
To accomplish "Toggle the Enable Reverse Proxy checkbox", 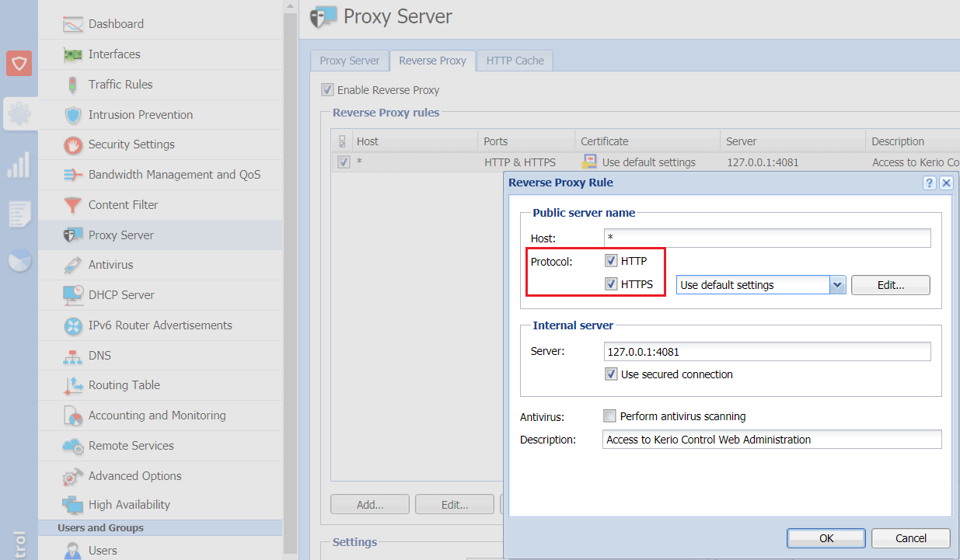I will pos(328,90).
